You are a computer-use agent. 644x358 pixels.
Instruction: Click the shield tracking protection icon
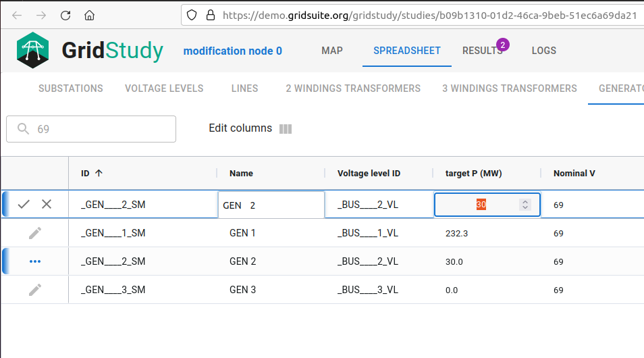point(192,16)
